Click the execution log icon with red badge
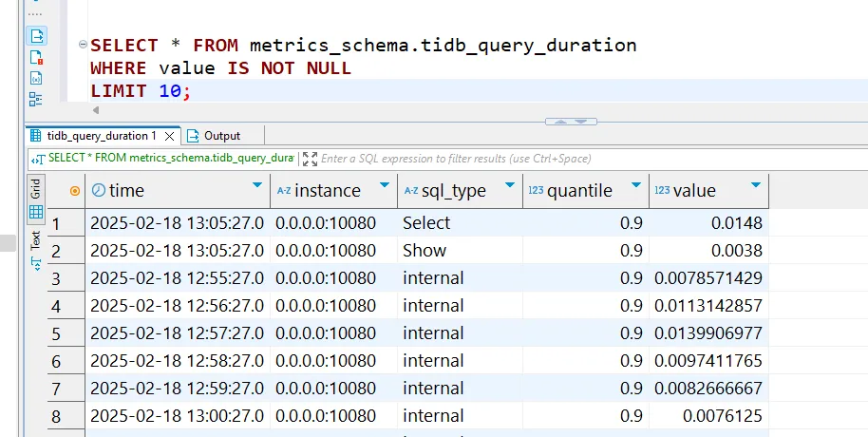Viewport: 868px width, 437px height. coord(36,57)
